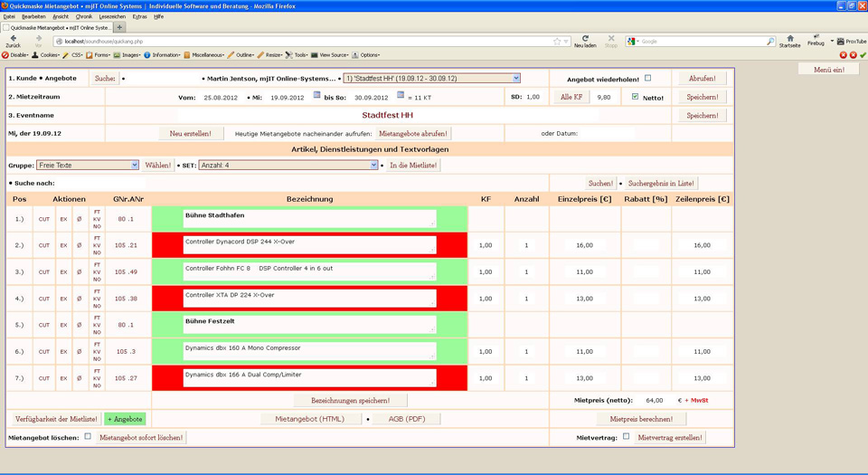Click NO option in row 7
Screen dimensions: 868x475
click(97, 385)
